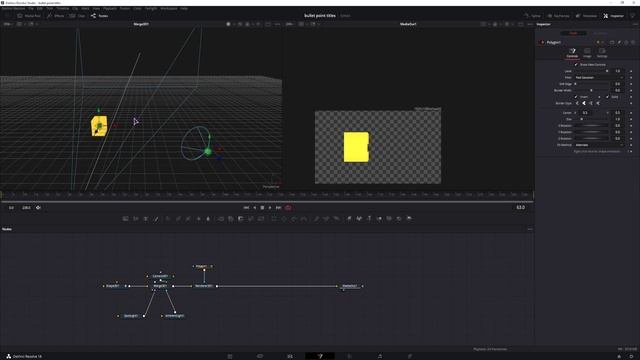Switch to Image tab in Inspector
The height and width of the screenshot is (360, 640).
pyautogui.click(x=587, y=53)
